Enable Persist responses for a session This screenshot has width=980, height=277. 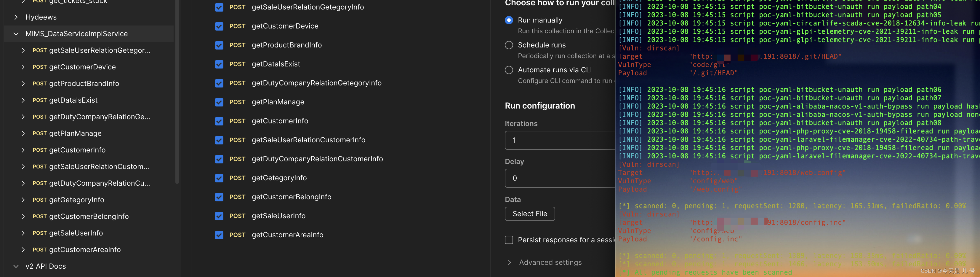[509, 240]
